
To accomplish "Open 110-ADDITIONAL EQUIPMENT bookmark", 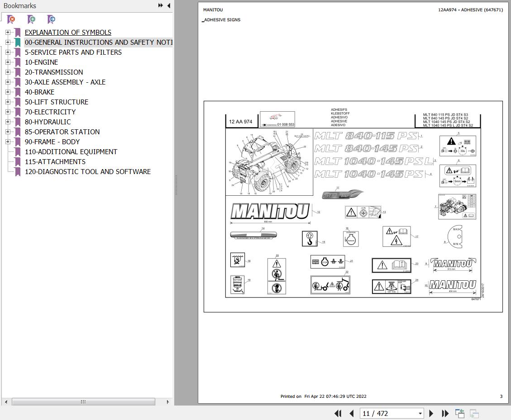I will click(x=71, y=152).
